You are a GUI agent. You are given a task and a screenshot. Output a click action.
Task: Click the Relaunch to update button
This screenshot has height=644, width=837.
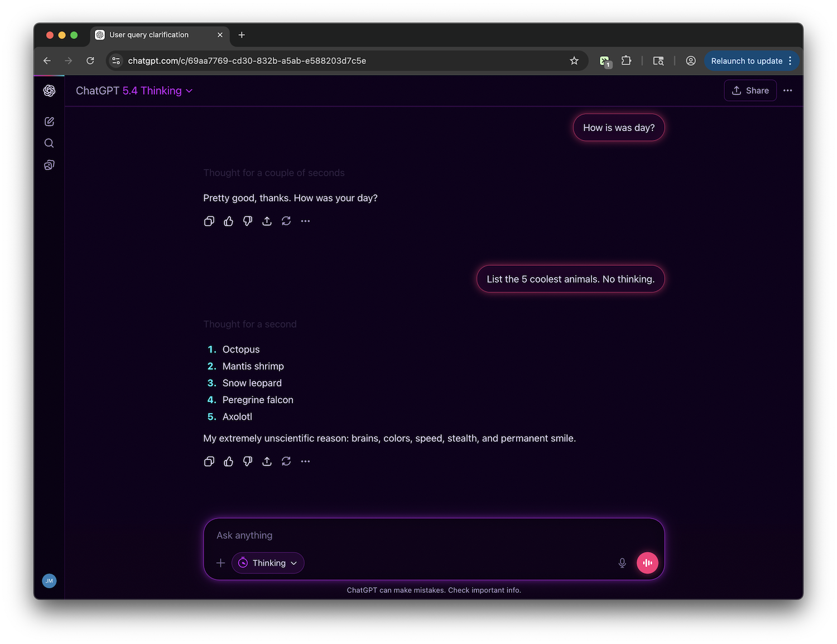pos(746,61)
